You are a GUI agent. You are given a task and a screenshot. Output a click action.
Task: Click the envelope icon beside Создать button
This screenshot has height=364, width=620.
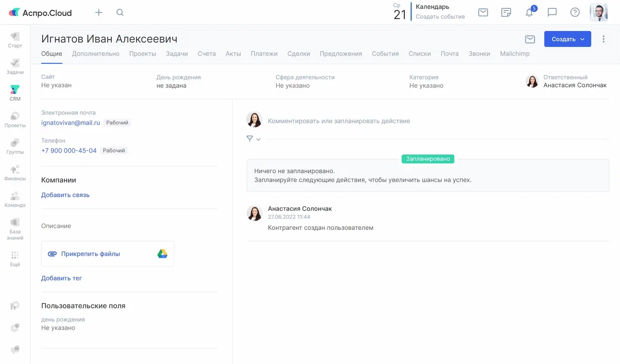pos(530,39)
